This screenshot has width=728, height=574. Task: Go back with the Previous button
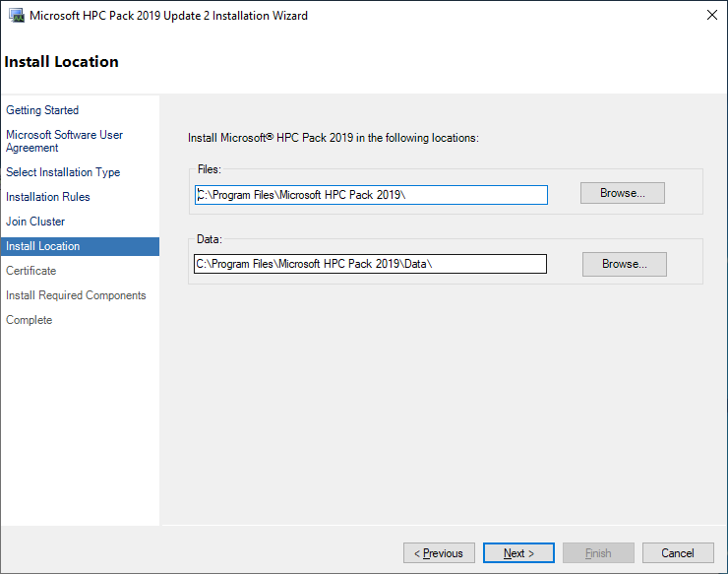439,553
